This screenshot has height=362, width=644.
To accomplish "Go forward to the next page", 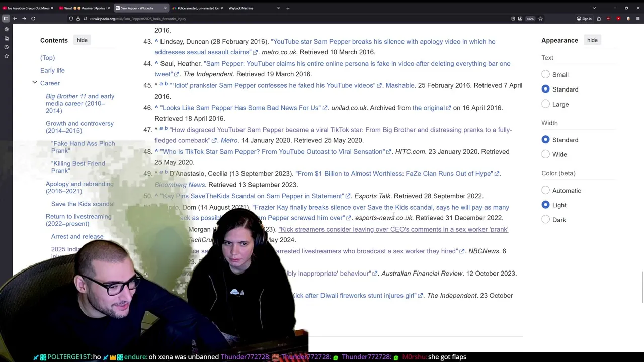I will [x=24, y=19].
